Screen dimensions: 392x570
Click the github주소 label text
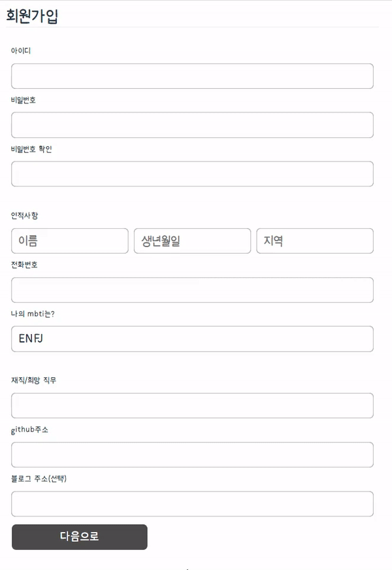click(x=29, y=429)
